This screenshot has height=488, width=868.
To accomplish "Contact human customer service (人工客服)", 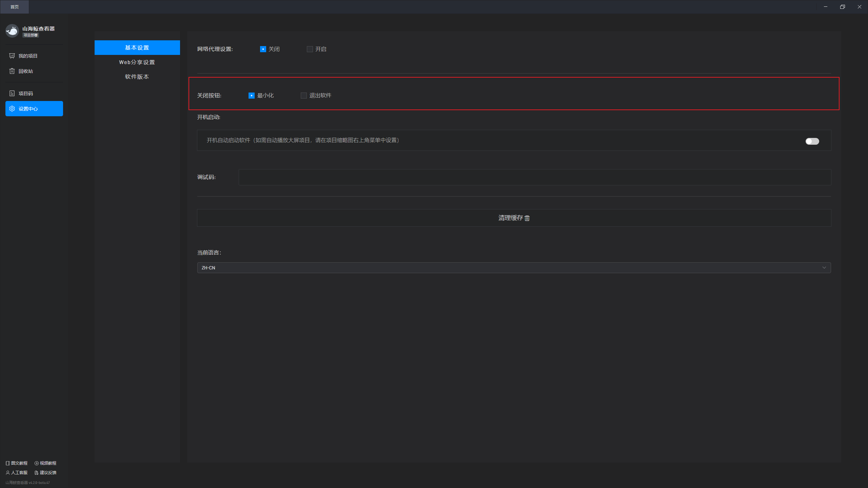I will click(17, 473).
